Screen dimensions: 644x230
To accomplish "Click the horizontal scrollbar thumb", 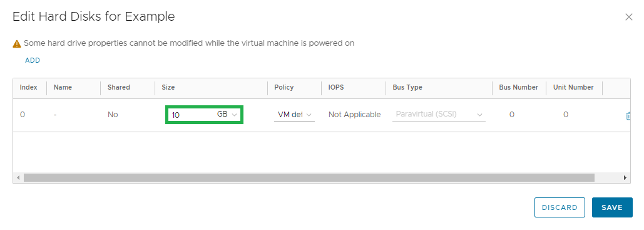I will point(309,178).
